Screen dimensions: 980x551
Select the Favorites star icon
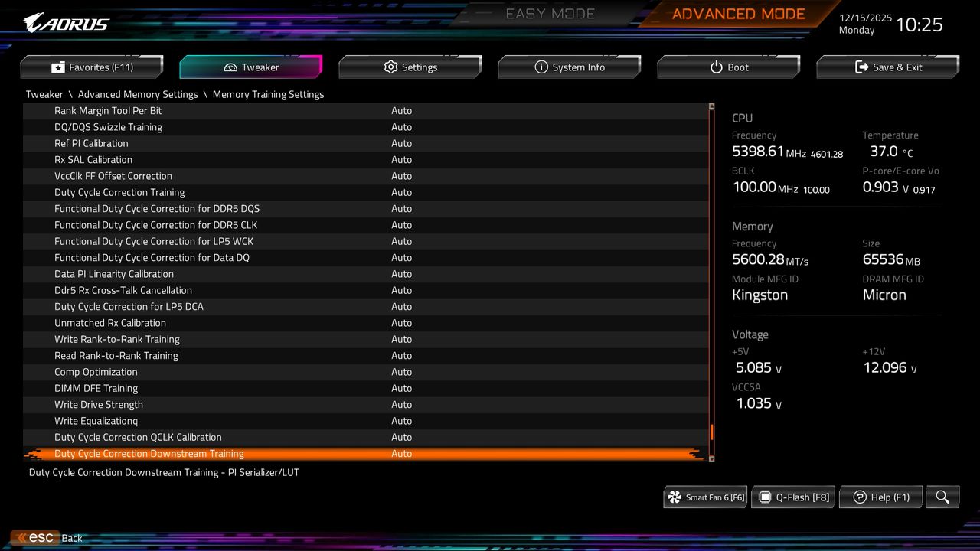pos(57,67)
